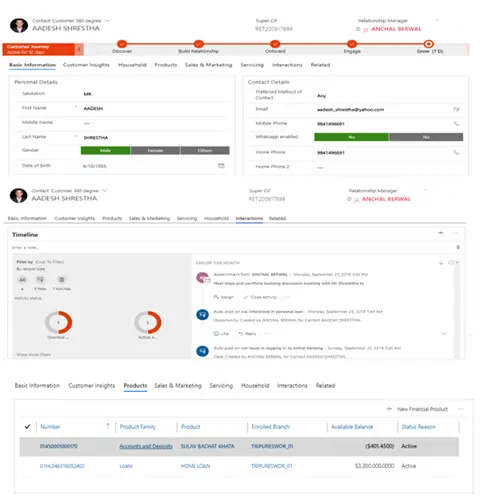The height and width of the screenshot is (496, 485).
Task: Click the sort arrow icon above timeline entries
Action: [441, 263]
